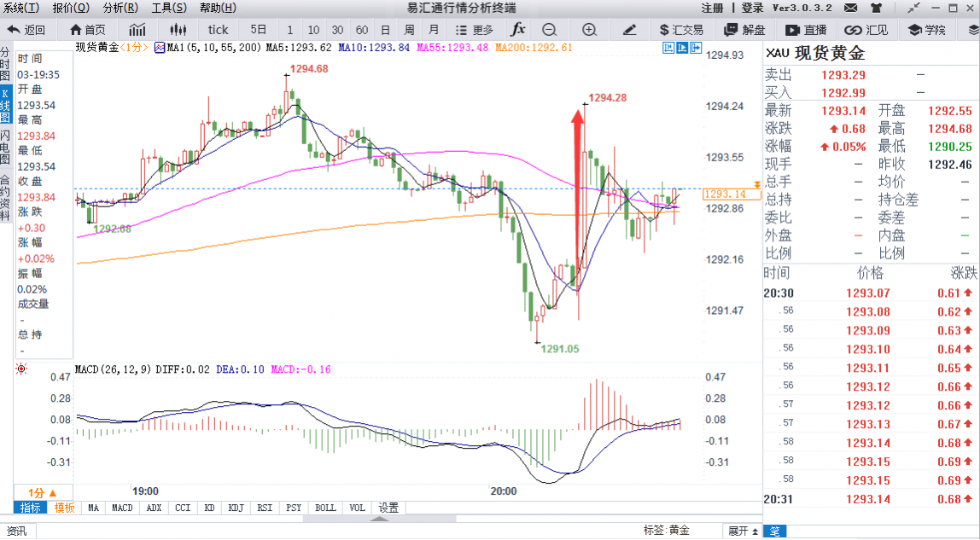
Task: Click the fx formula indicator icon
Action: point(518,29)
